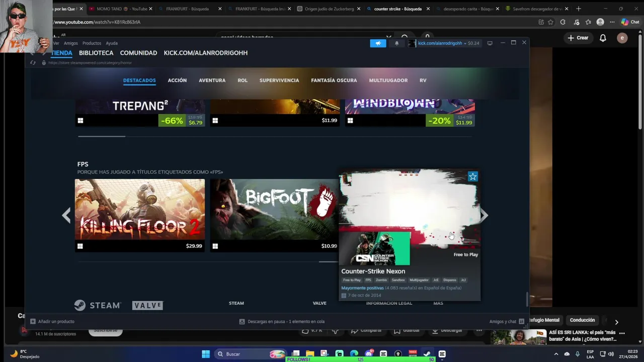Open the browser extensions puzzle icon
The height and width of the screenshot is (362, 644).
[x=563, y=22]
